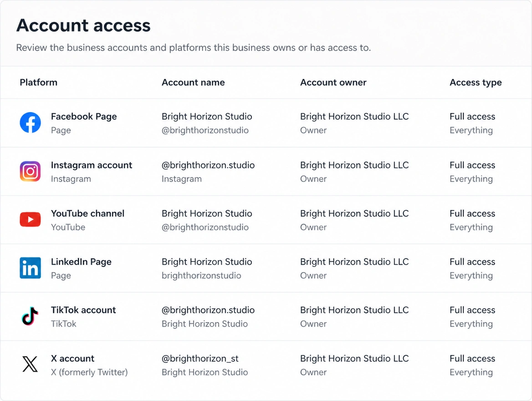Click the @brighthorizon_st handle
The height and width of the screenshot is (401, 532).
pyautogui.click(x=200, y=359)
